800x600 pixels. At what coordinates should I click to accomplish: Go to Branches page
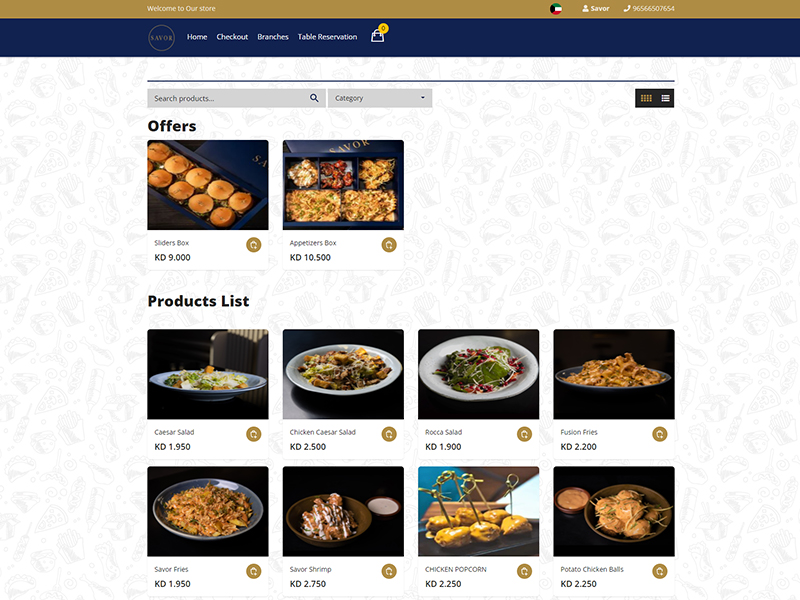point(273,37)
